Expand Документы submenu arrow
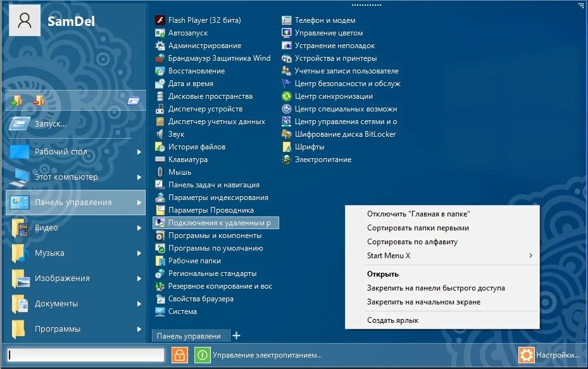 139,304
